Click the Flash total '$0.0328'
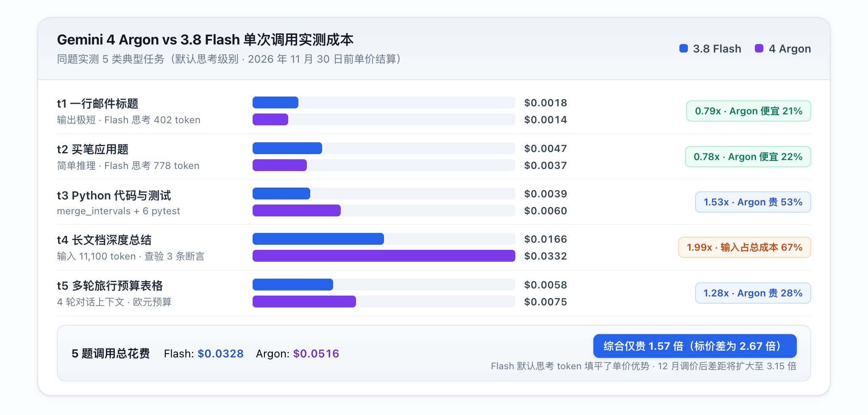Viewport: 868px width, 415px height. (220, 354)
